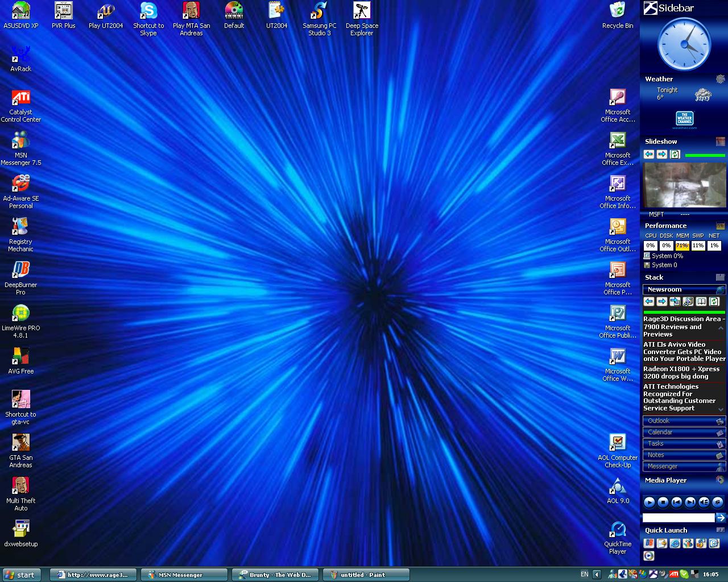Expand the Tasks stack panel
The width and height of the screenshot is (728, 582).
(684, 444)
